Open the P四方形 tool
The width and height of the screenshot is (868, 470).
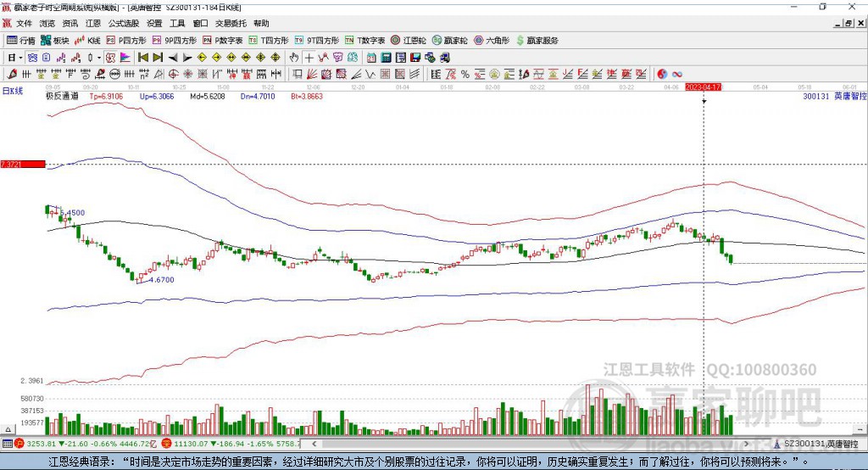[126, 41]
